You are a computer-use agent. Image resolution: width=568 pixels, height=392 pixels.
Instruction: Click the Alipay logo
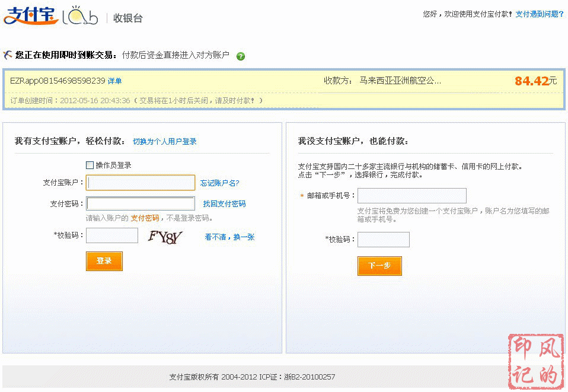coord(31,15)
